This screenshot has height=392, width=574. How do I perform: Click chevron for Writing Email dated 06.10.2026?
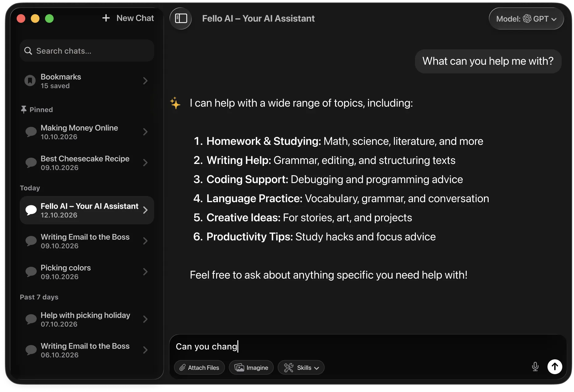pos(146,350)
